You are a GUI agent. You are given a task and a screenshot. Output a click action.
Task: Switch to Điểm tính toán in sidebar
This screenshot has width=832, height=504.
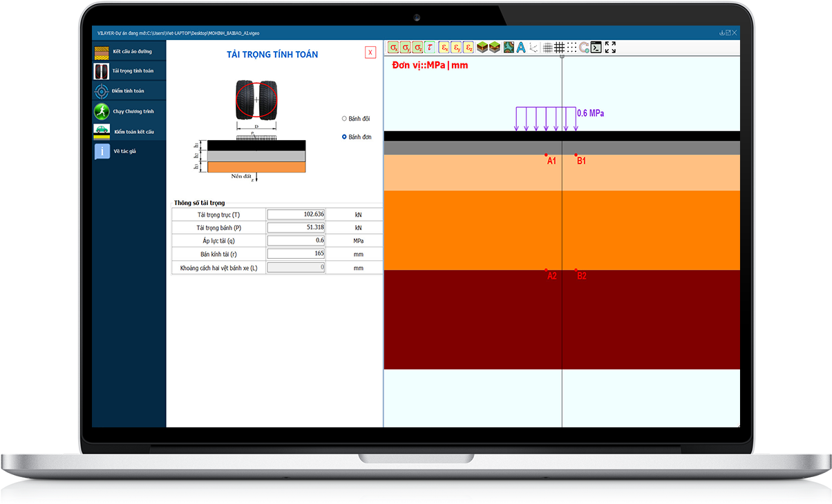pyautogui.click(x=129, y=91)
